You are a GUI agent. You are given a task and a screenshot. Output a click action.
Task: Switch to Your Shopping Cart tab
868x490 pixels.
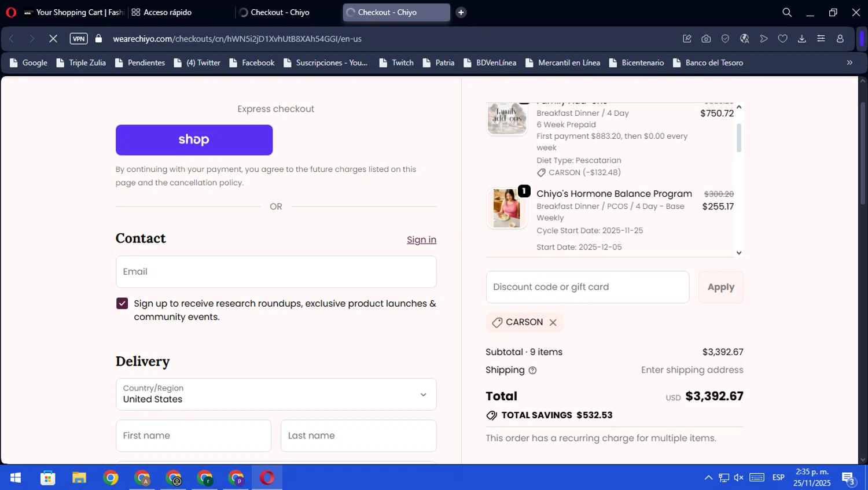point(75,12)
